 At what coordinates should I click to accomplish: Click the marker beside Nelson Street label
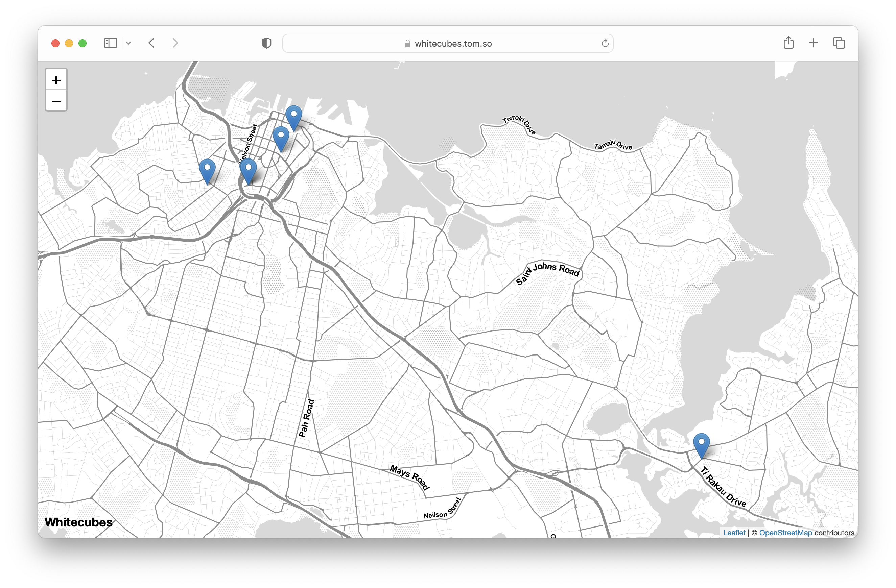(x=249, y=170)
